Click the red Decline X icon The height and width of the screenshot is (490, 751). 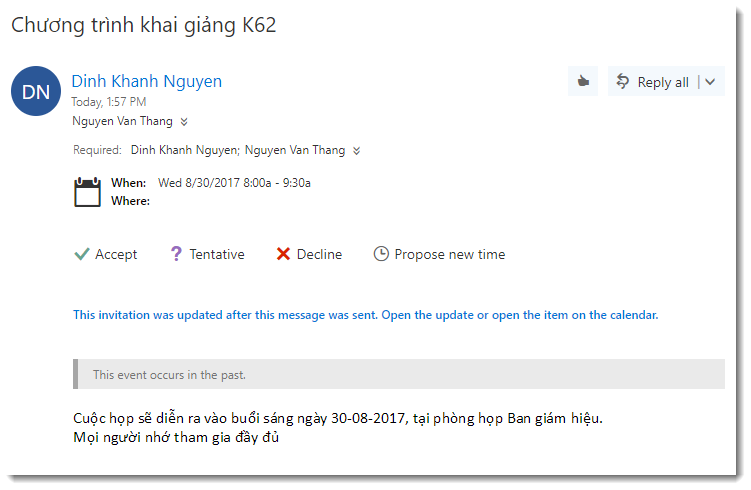tap(283, 254)
